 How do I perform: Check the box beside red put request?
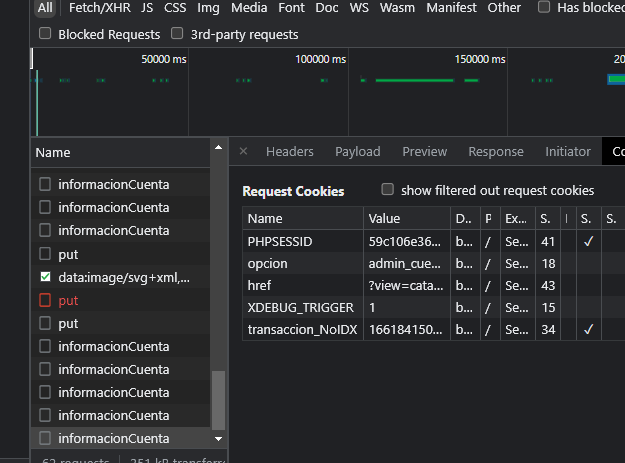45,300
